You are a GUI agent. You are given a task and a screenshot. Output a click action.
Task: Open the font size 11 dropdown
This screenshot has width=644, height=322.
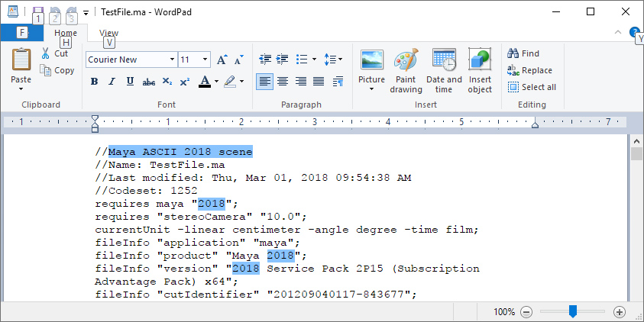pos(205,60)
